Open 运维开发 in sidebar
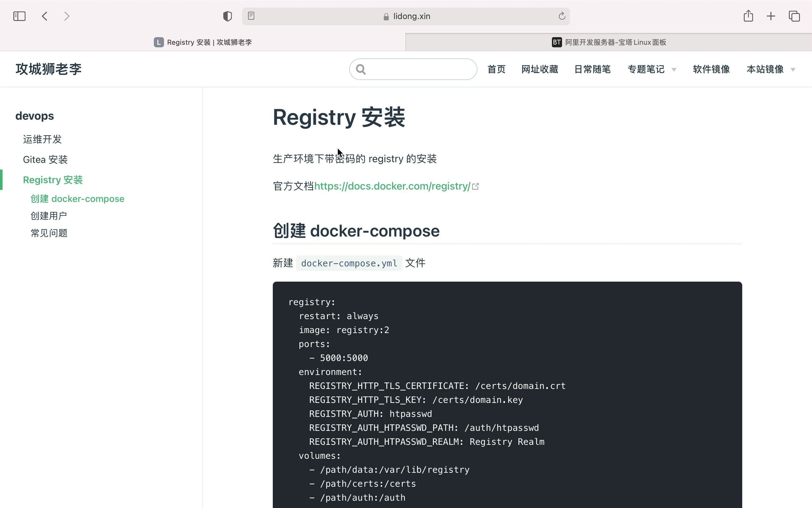 click(42, 139)
